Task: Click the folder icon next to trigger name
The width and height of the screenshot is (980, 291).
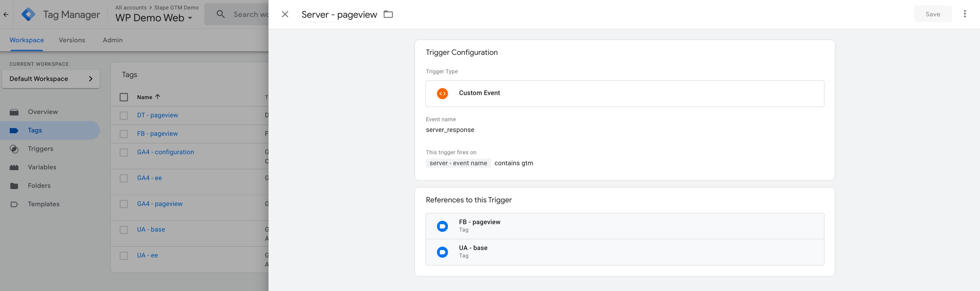Action: click(x=388, y=14)
